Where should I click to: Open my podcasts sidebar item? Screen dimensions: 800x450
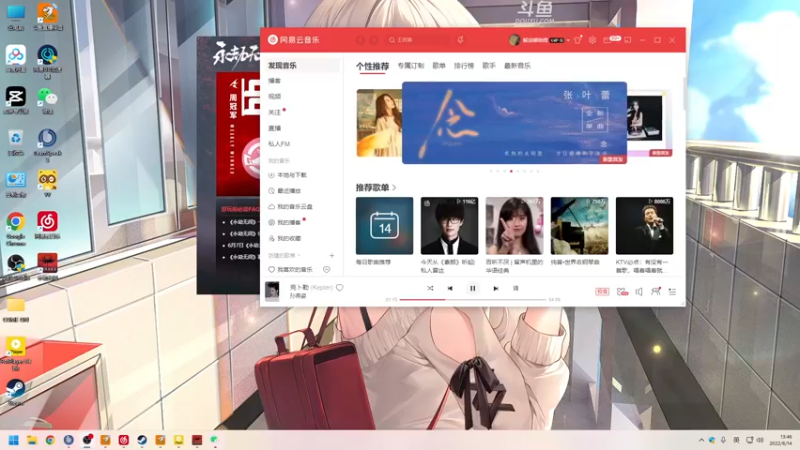pyautogui.click(x=285, y=222)
